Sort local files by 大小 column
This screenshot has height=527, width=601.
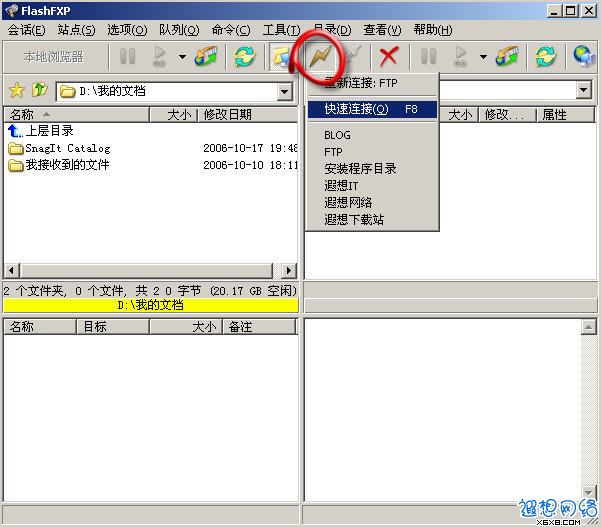click(174, 115)
